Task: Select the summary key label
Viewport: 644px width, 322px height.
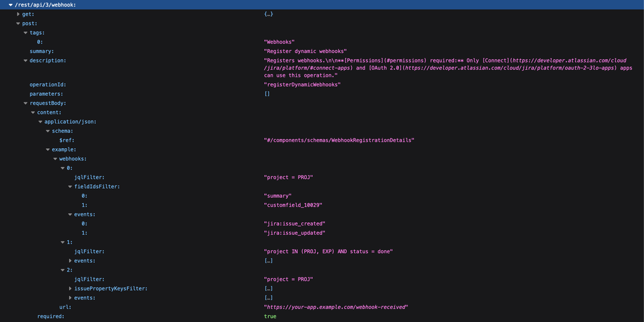Action: [x=41, y=52]
